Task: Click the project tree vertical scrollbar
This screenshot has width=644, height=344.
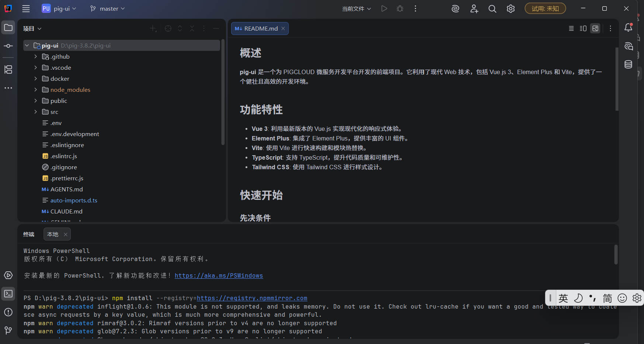Action: pyautogui.click(x=223, y=92)
